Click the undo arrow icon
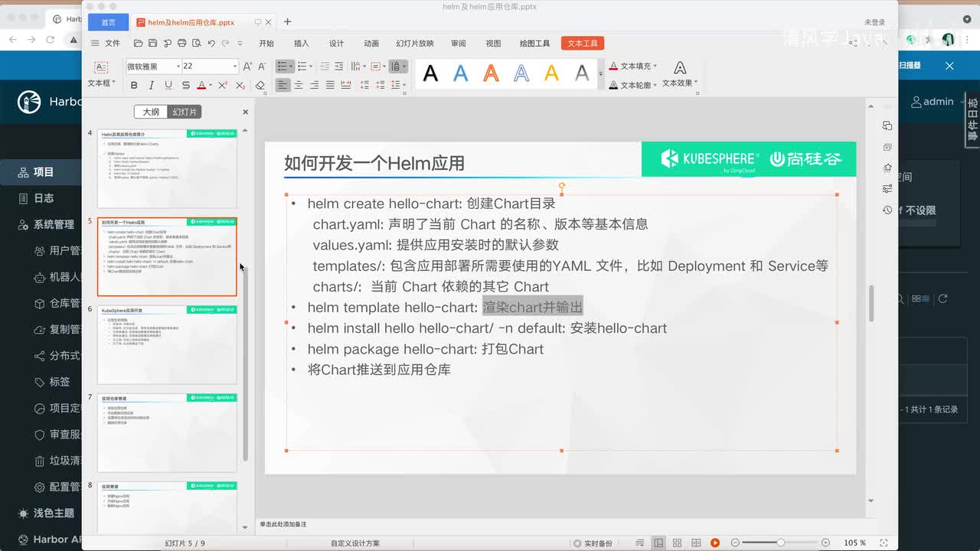 point(211,44)
